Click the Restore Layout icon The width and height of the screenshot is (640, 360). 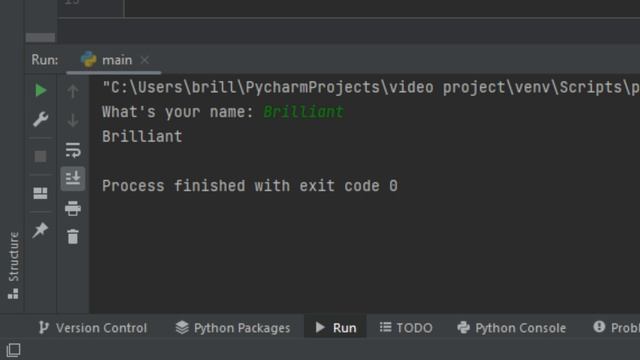pyautogui.click(x=40, y=193)
